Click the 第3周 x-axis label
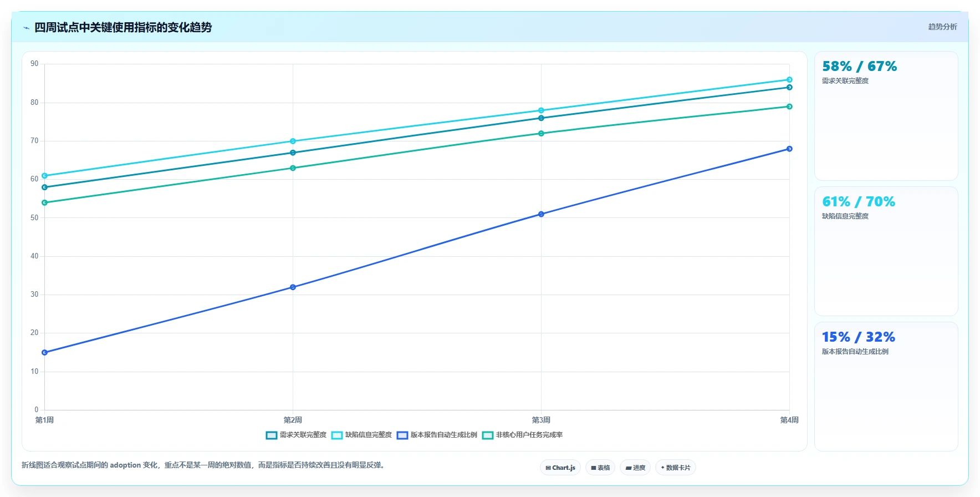The height and width of the screenshot is (497, 980). point(541,420)
